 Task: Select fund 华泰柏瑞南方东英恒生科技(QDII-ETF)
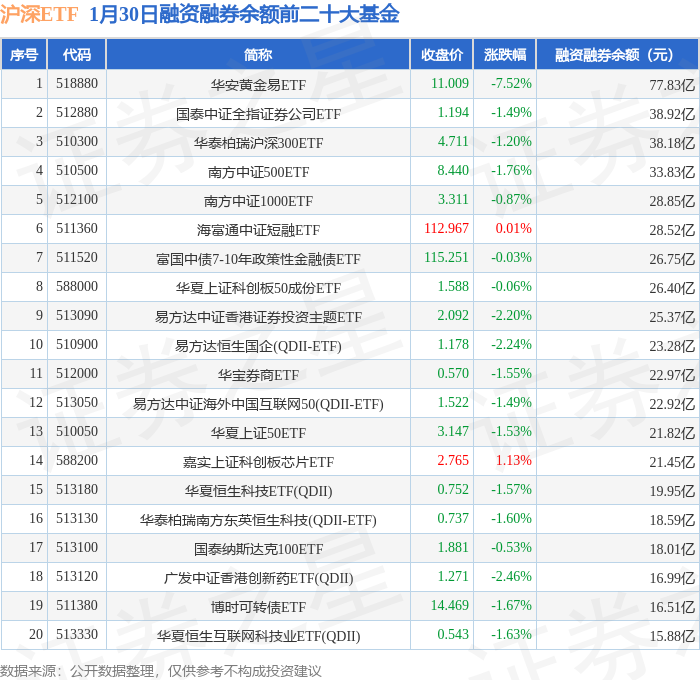(258, 520)
